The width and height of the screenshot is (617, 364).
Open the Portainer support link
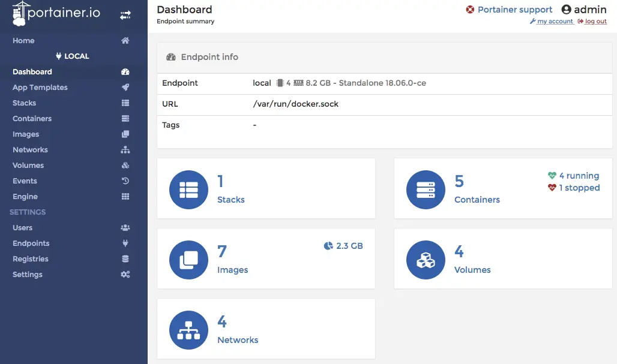(515, 10)
